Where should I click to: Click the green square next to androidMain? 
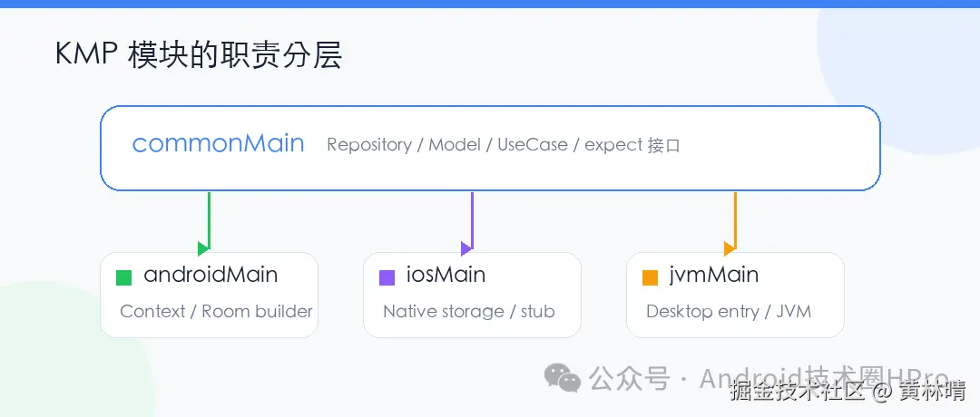(123, 277)
